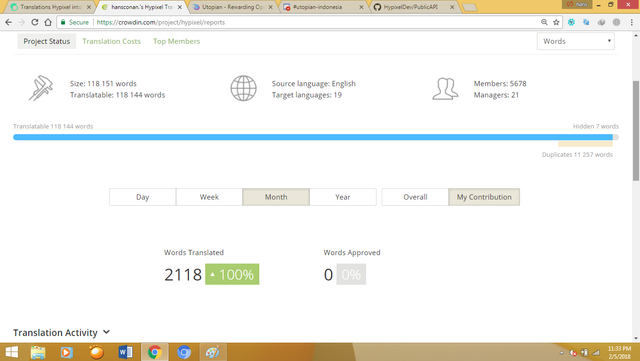Screen dimensions: 640x361
Task: Click the secure padlock icon
Action: click(63, 22)
